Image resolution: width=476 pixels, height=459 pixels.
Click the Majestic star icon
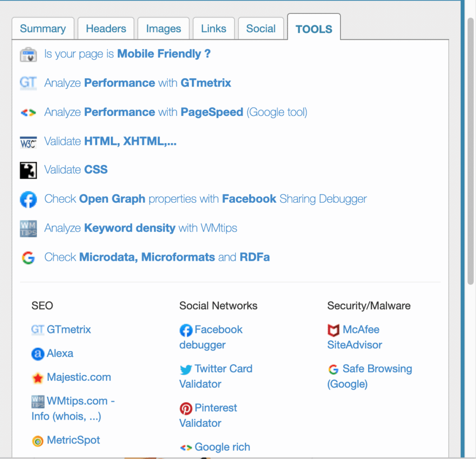tap(38, 378)
